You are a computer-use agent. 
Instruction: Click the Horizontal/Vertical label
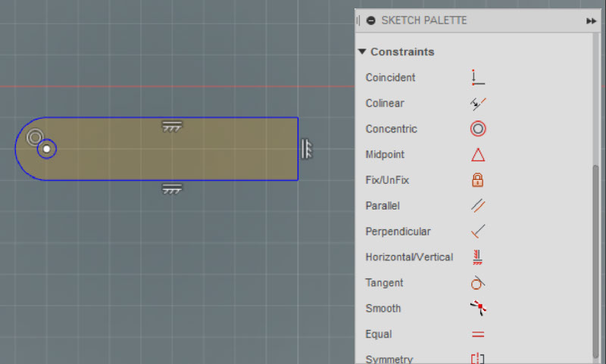[409, 257]
